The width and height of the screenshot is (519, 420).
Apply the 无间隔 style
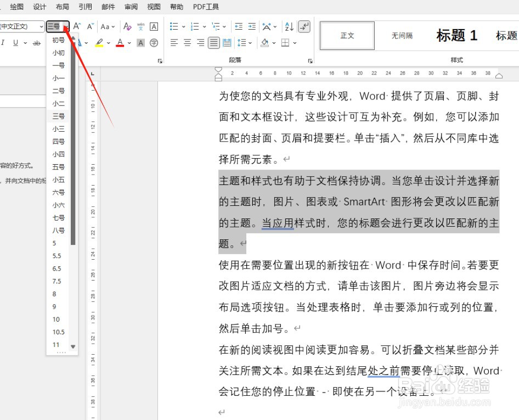tap(402, 35)
